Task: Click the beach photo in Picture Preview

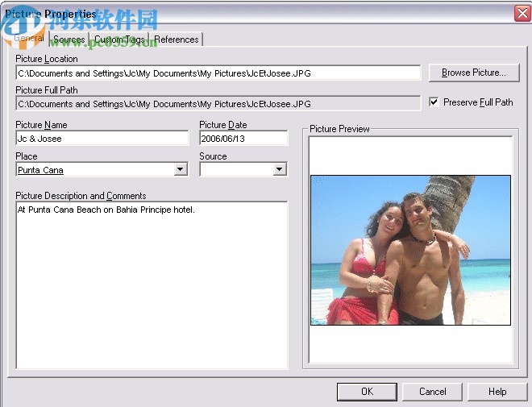Action: tap(410, 251)
